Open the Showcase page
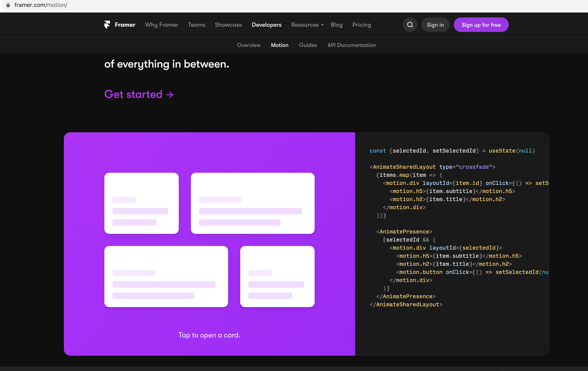Screen dimensions: 588x371 228,25
